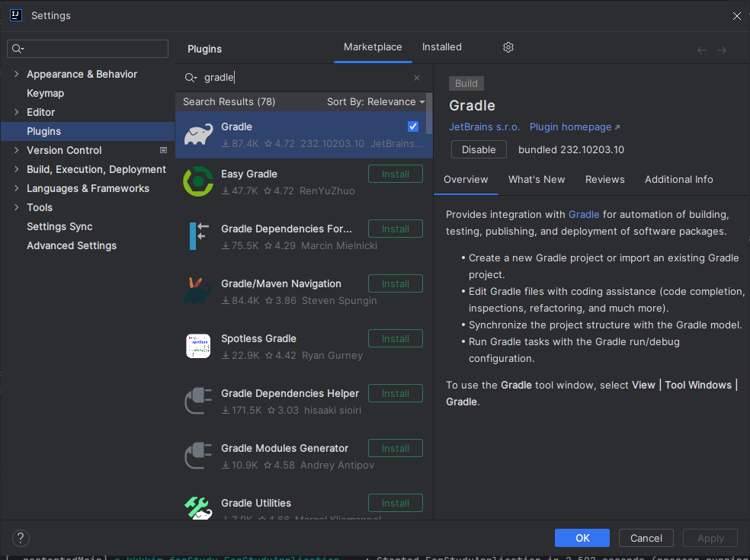Focus the plugin search field containing gradle
Image resolution: width=750 pixels, height=560 pixels.
(303, 78)
